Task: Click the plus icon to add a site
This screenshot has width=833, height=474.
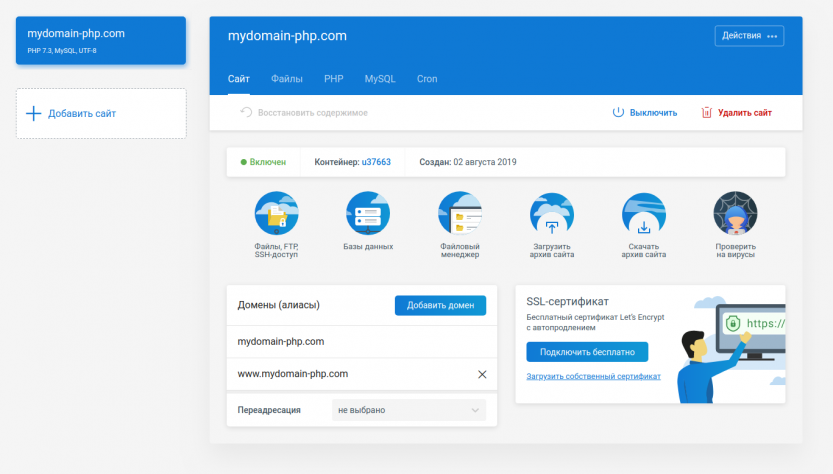Action: 33,114
